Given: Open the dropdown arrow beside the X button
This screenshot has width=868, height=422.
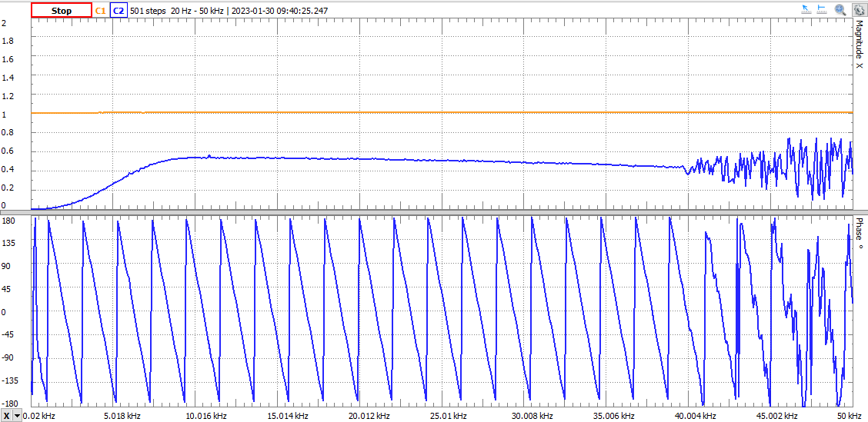Looking at the screenshot, I should (x=18, y=416).
